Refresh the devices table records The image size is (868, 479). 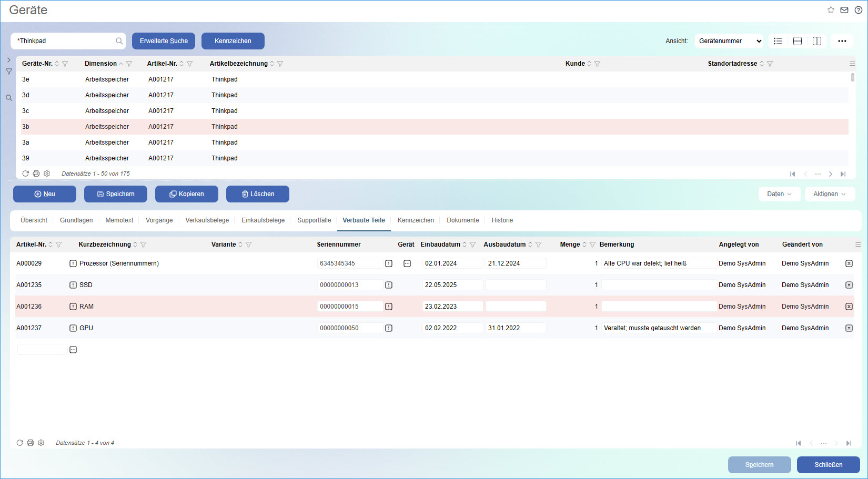click(25, 174)
